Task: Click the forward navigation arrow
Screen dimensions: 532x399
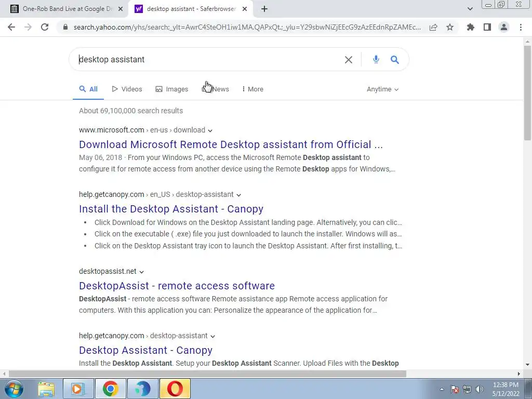Action: pyautogui.click(x=28, y=27)
